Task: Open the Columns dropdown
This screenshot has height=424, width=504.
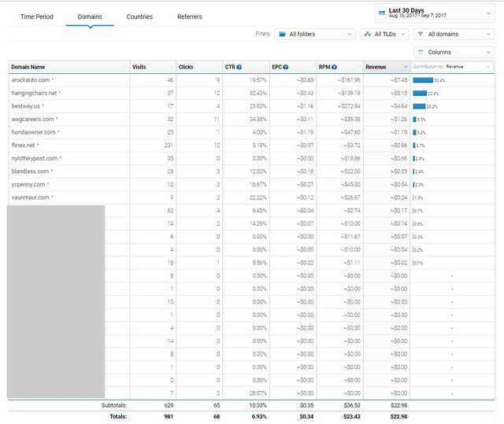Action: (x=454, y=52)
